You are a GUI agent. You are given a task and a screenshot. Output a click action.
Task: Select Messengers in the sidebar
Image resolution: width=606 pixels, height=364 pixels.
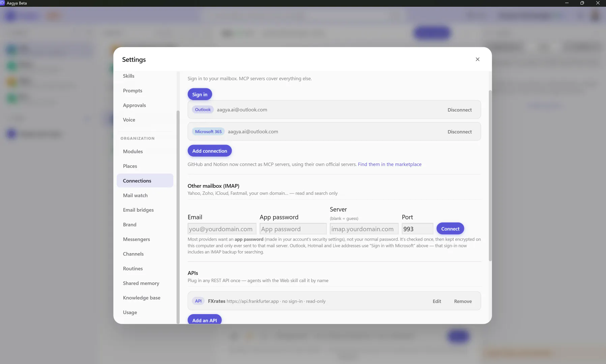[x=145, y=239]
